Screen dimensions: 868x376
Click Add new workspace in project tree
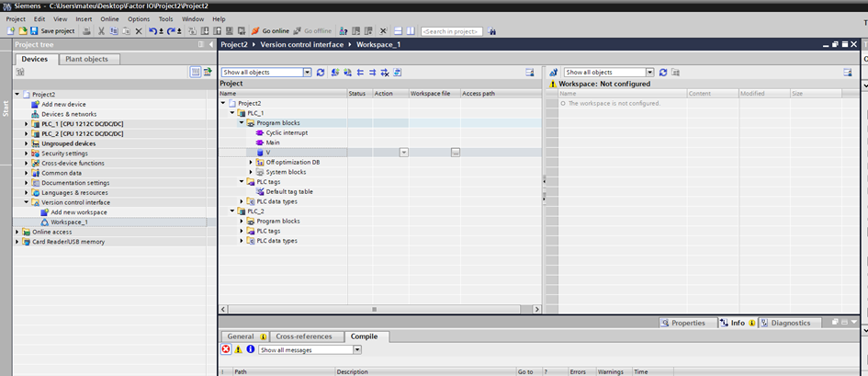point(81,212)
